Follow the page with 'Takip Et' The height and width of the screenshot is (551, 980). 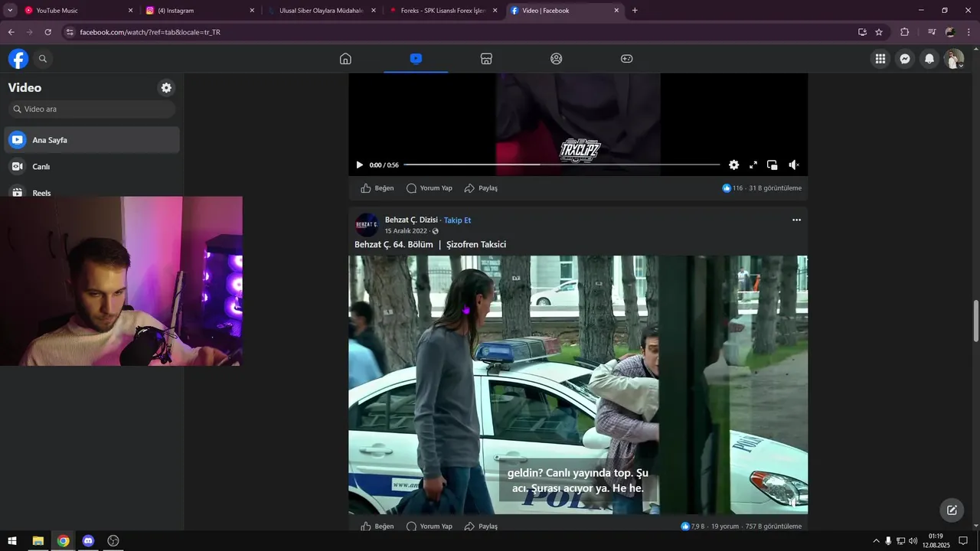pos(457,220)
